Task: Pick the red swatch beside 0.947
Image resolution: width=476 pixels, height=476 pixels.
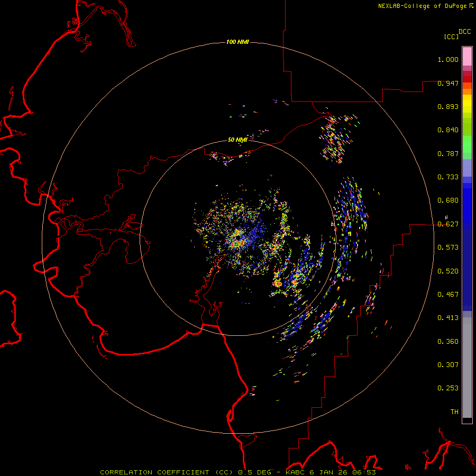Action: click(467, 79)
